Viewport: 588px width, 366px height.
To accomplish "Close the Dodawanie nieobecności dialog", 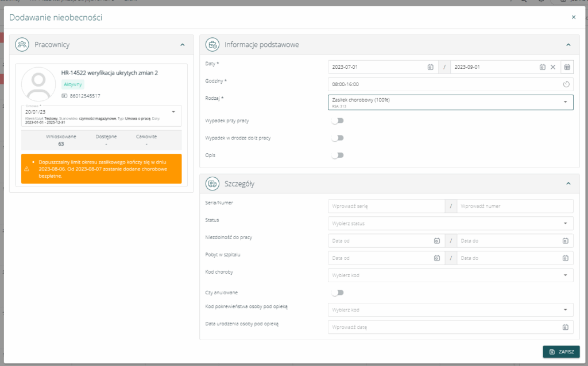I will coord(573,17).
